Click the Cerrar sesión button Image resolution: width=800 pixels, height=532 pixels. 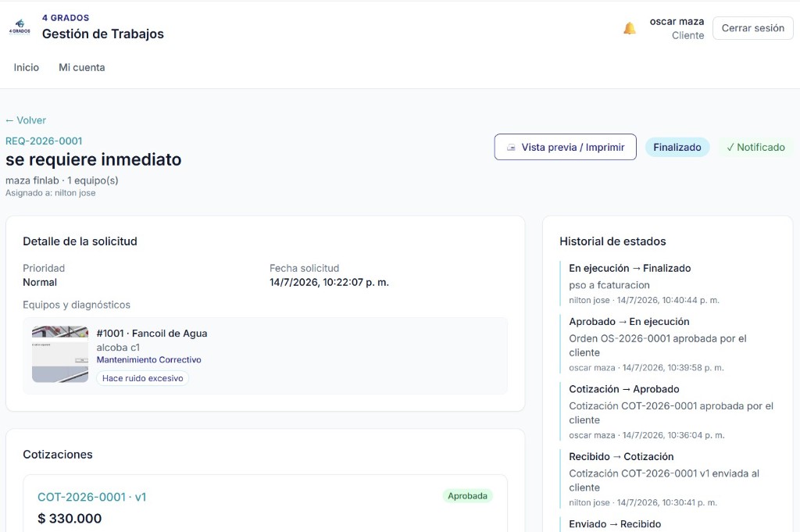(752, 28)
